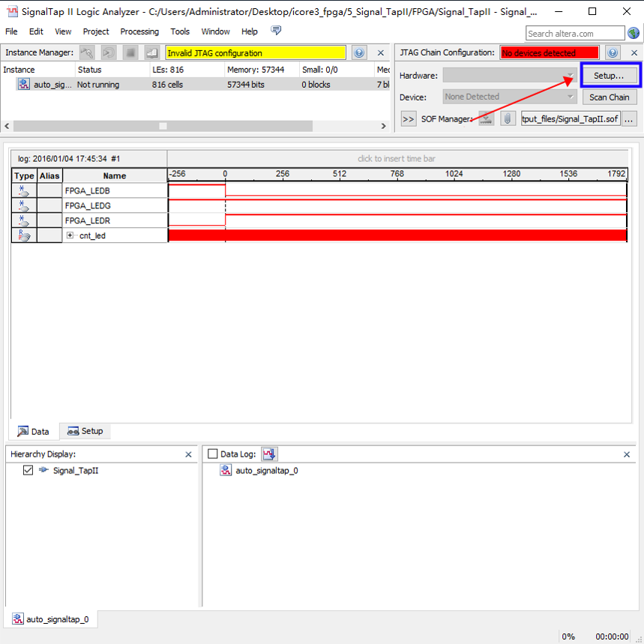Enable the Data Log checkbox
This screenshot has height=644, width=644.
pyautogui.click(x=212, y=454)
